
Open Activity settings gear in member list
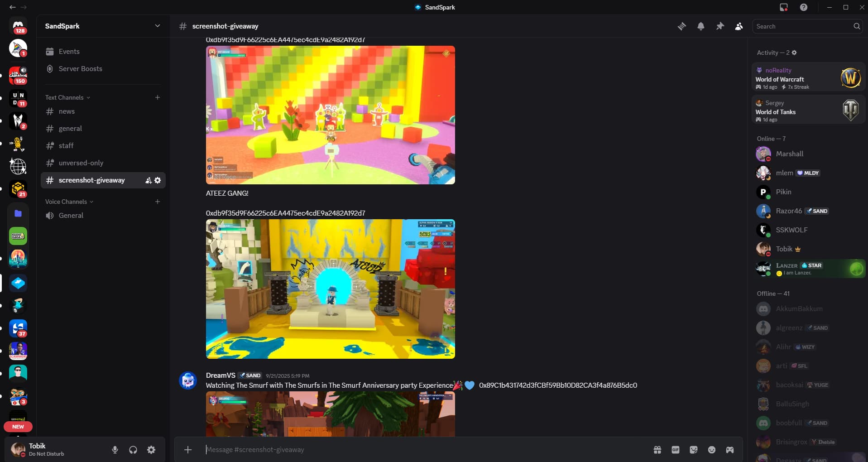[x=794, y=53]
